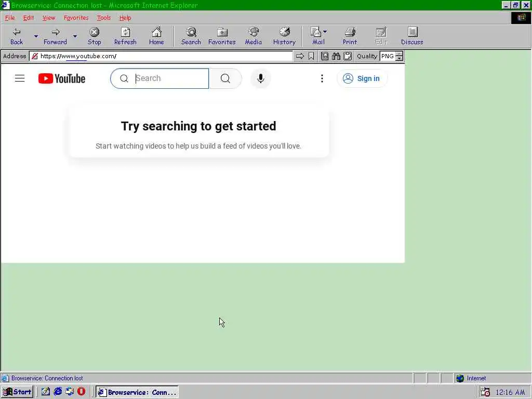Print the page with the Print button
Image resolution: width=532 pixels, height=399 pixels.
coord(350,36)
